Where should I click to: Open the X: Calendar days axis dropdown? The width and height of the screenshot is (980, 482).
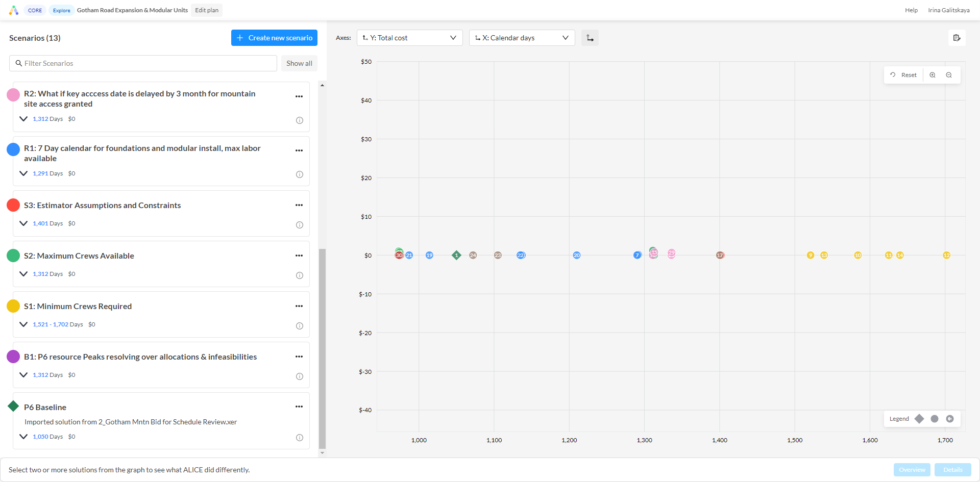[x=522, y=38]
